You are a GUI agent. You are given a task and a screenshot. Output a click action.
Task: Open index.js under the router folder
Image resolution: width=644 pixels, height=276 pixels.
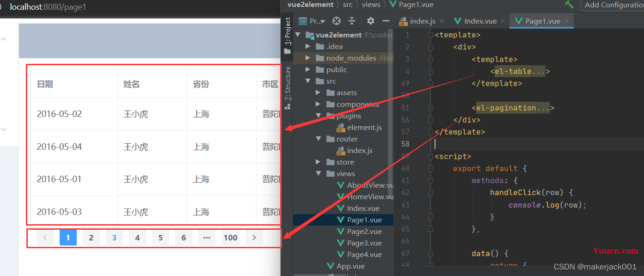tap(355, 150)
